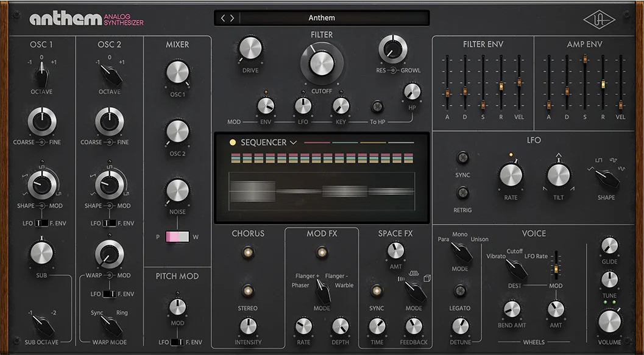Click the BEND AMT wheel knob
644x355 pixels.
[x=511, y=309]
